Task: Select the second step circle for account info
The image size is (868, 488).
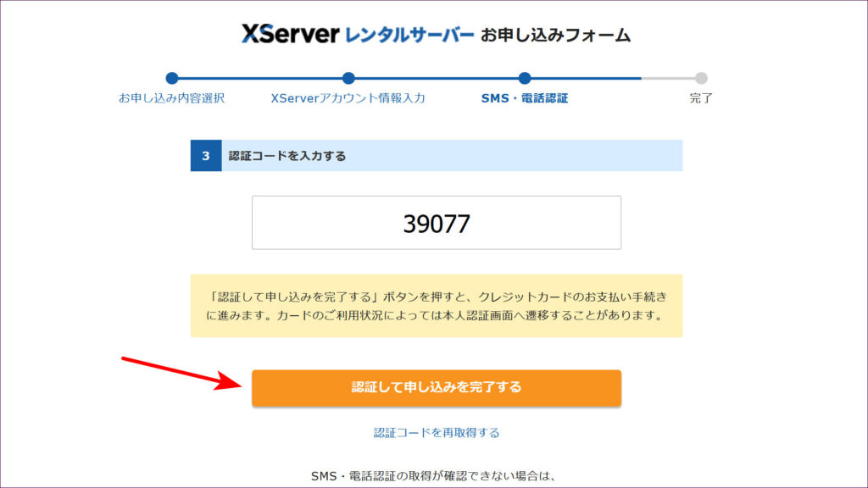Action: pyautogui.click(x=348, y=78)
